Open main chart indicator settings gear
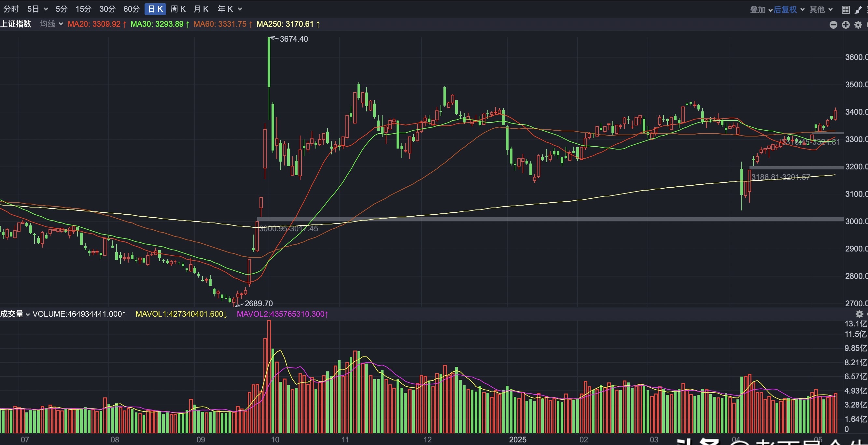Viewport: 868px width, 445px height. (858, 25)
